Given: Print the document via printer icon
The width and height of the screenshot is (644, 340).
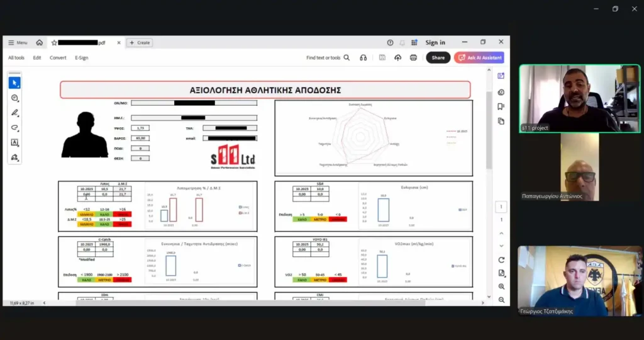Looking at the screenshot, I should 413,58.
